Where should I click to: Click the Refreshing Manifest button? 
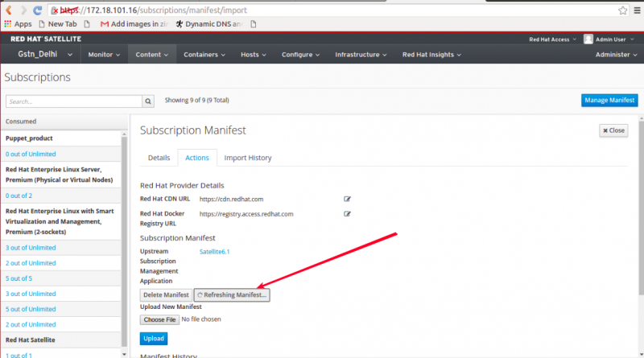point(232,294)
